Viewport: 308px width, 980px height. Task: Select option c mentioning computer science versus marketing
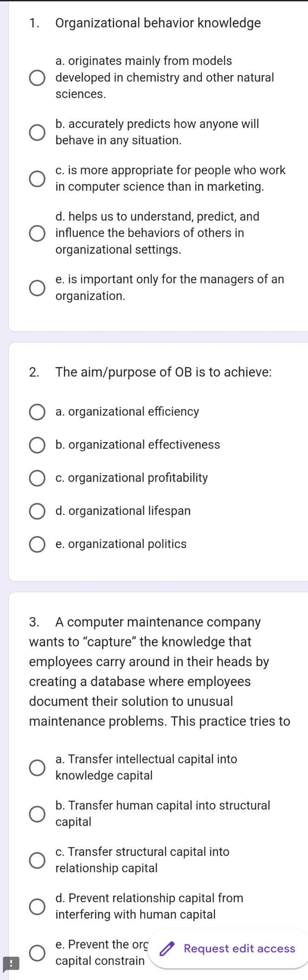[x=37, y=178]
